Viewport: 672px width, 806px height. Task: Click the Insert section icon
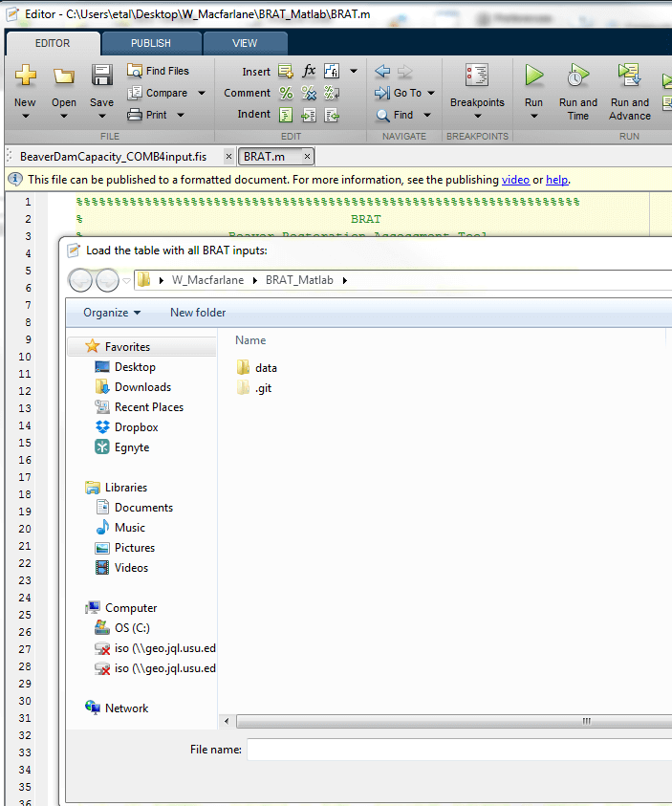click(x=285, y=71)
